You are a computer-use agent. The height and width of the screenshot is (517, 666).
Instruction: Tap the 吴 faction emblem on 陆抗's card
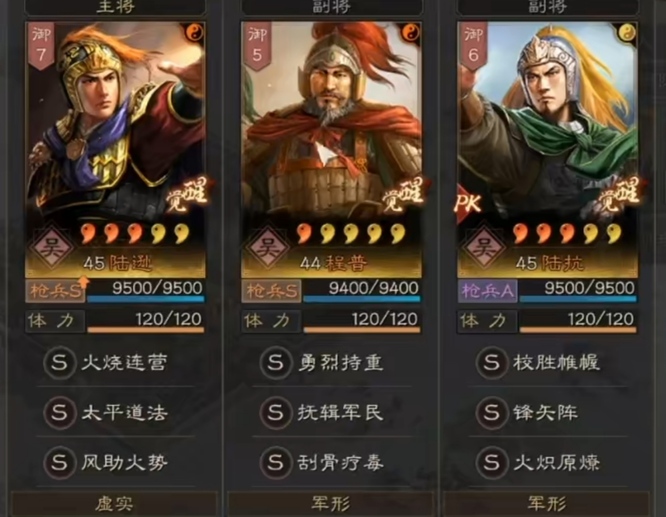[484, 247]
